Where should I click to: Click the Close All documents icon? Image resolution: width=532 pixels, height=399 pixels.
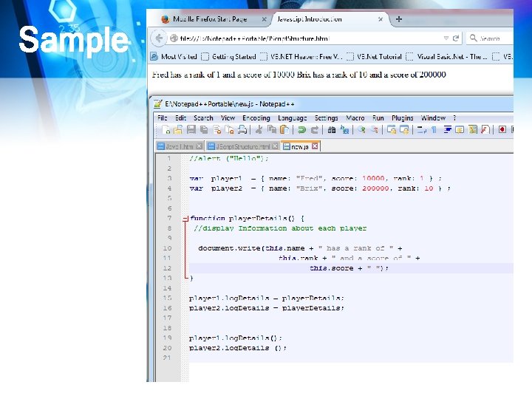[x=230, y=129]
